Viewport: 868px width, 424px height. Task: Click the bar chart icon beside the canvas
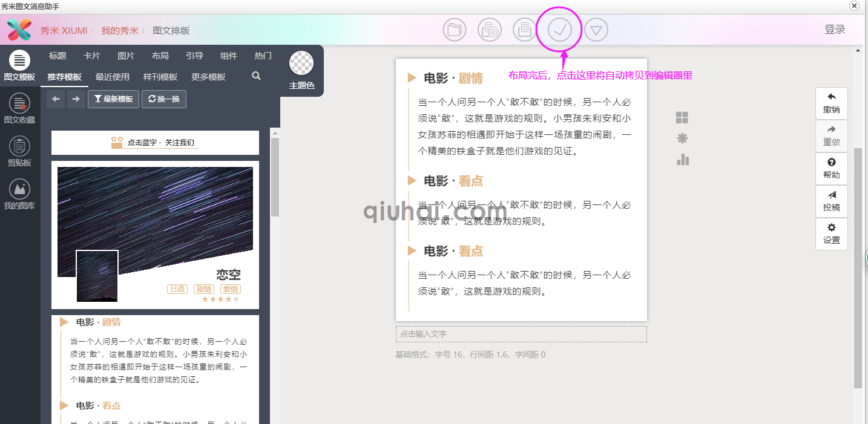click(x=682, y=159)
